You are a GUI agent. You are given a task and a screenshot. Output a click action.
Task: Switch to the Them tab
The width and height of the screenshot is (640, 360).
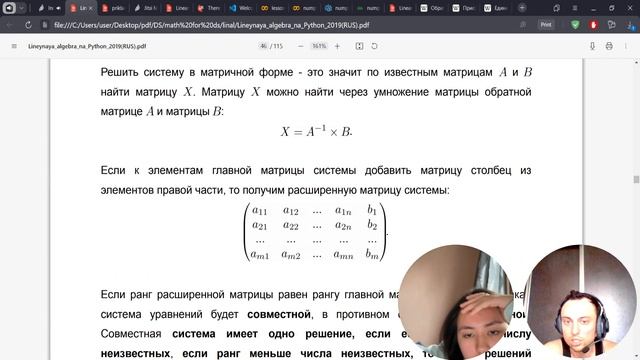[210, 8]
